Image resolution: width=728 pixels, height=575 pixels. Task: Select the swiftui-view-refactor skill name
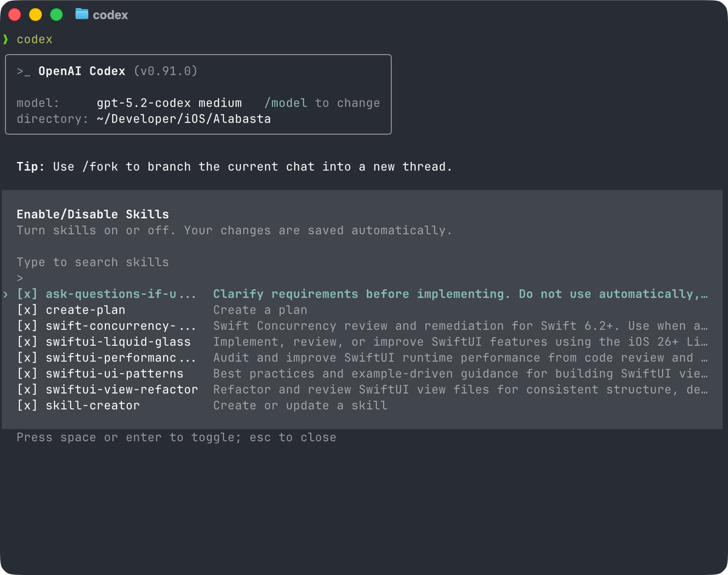[x=122, y=389]
